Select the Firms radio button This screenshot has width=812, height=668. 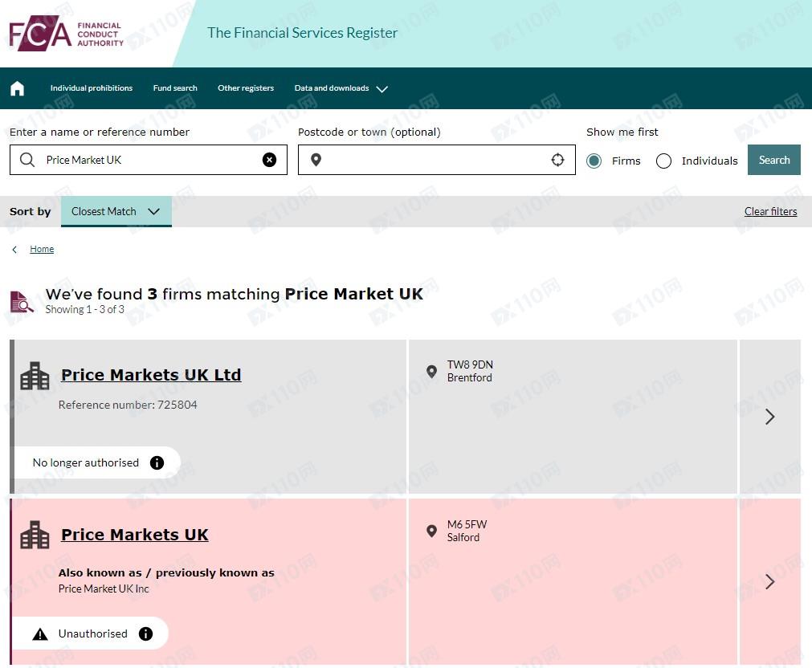tap(594, 161)
